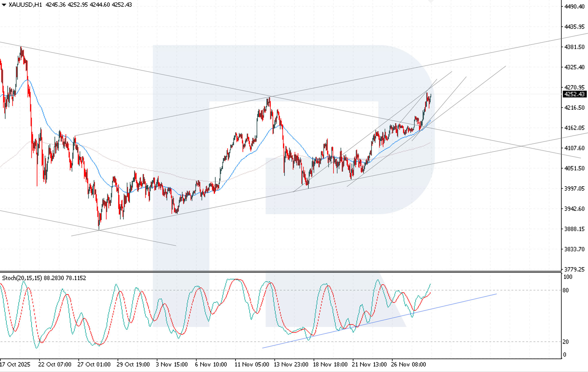Click the triangle arrow beside XAUUSD,H1

[x=4, y=5]
